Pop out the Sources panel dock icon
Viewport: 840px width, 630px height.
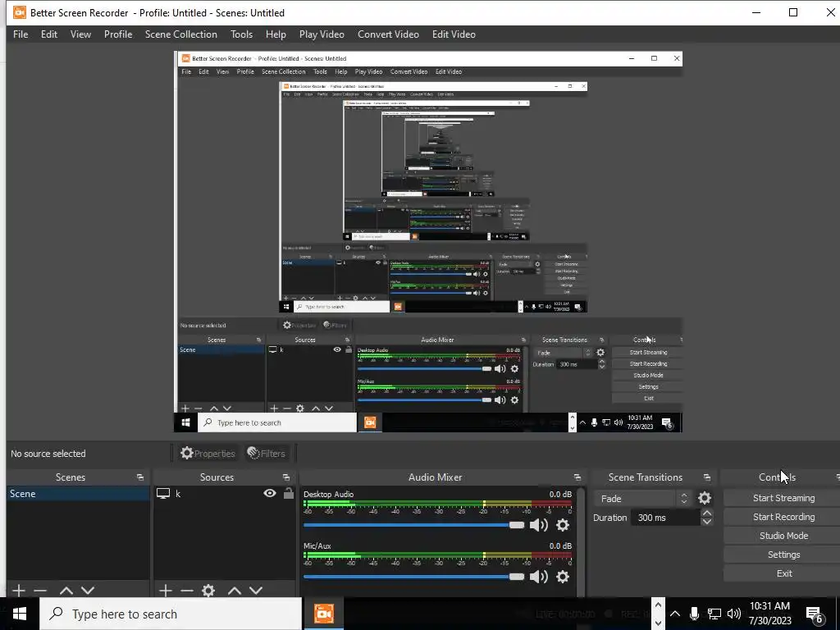(286, 477)
